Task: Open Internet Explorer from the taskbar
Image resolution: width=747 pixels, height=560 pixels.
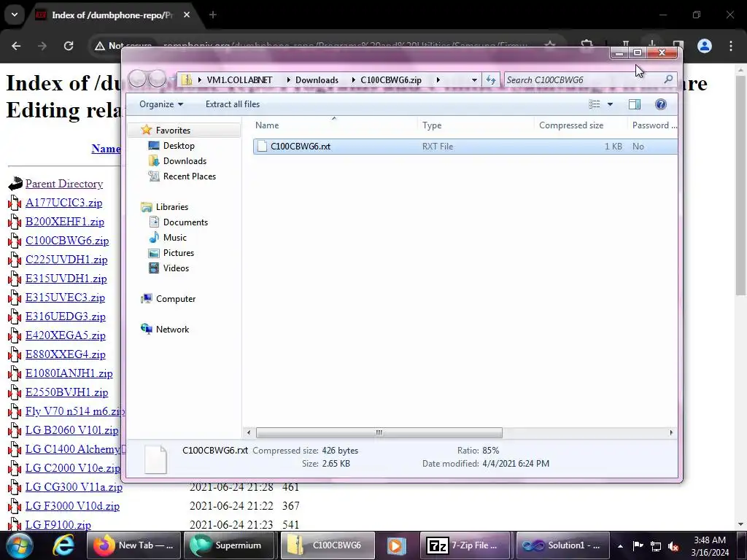Action: click(x=63, y=545)
